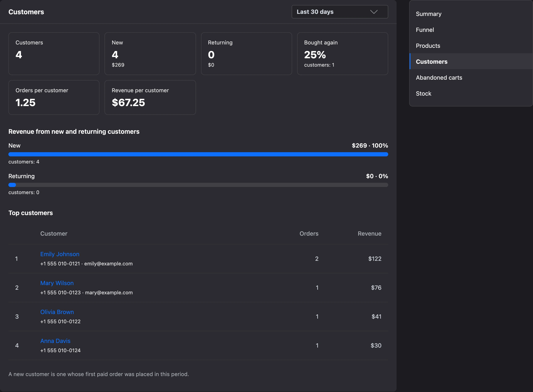Image resolution: width=533 pixels, height=392 pixels.
Task: Click the $41 revenue cell
Action: click(376, 317)
